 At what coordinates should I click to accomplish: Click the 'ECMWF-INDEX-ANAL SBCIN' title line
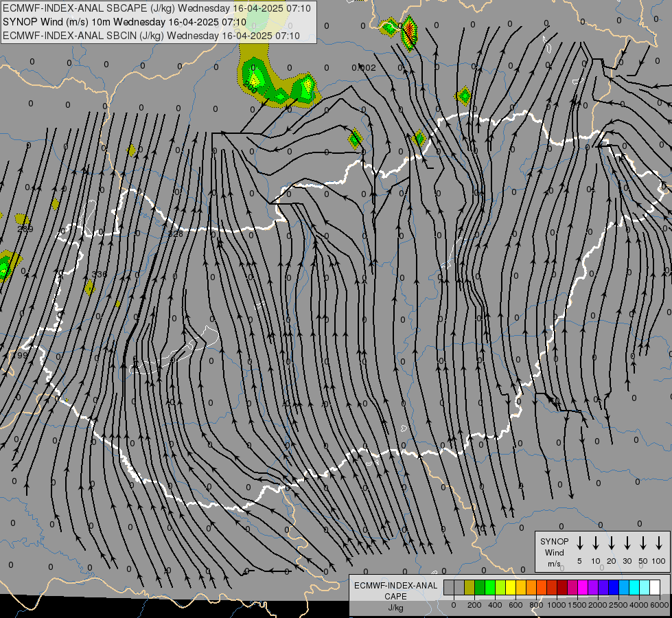[x=151, y=36]
